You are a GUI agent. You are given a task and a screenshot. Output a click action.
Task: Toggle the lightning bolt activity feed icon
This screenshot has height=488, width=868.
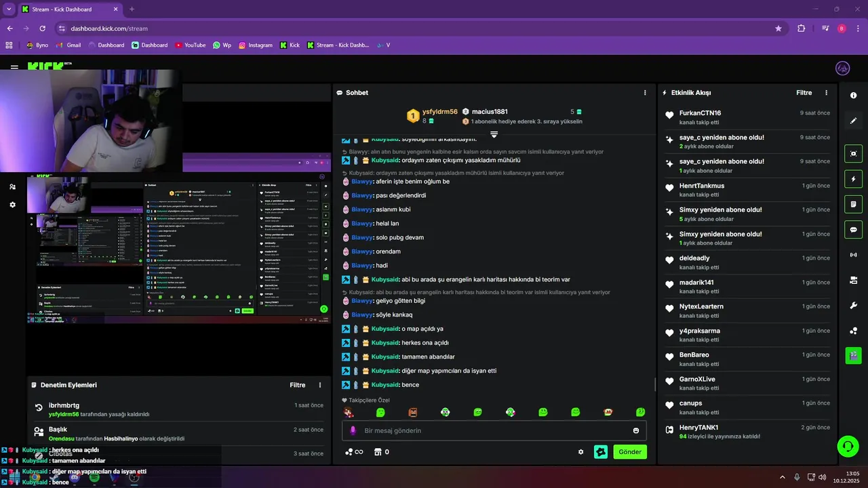click(x=853, y=179)
